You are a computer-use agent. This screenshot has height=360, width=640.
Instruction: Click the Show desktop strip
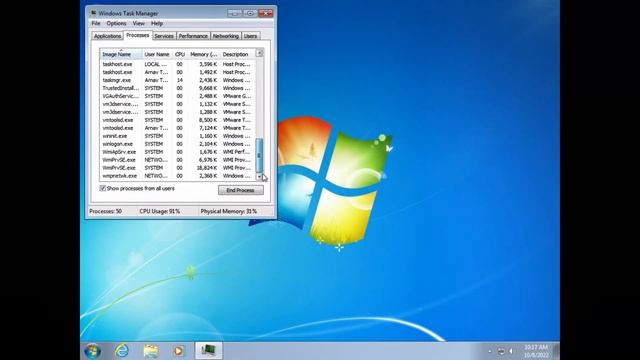point(556,351)
